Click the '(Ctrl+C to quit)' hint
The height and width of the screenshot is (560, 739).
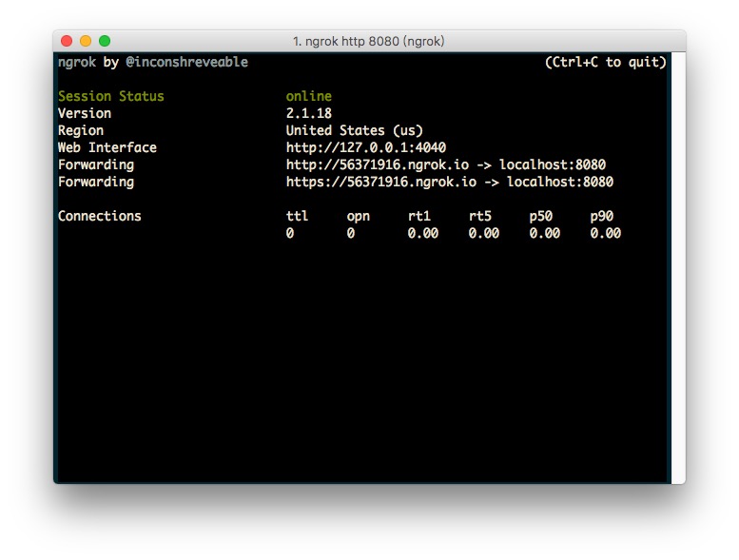[x=606, y=62]
